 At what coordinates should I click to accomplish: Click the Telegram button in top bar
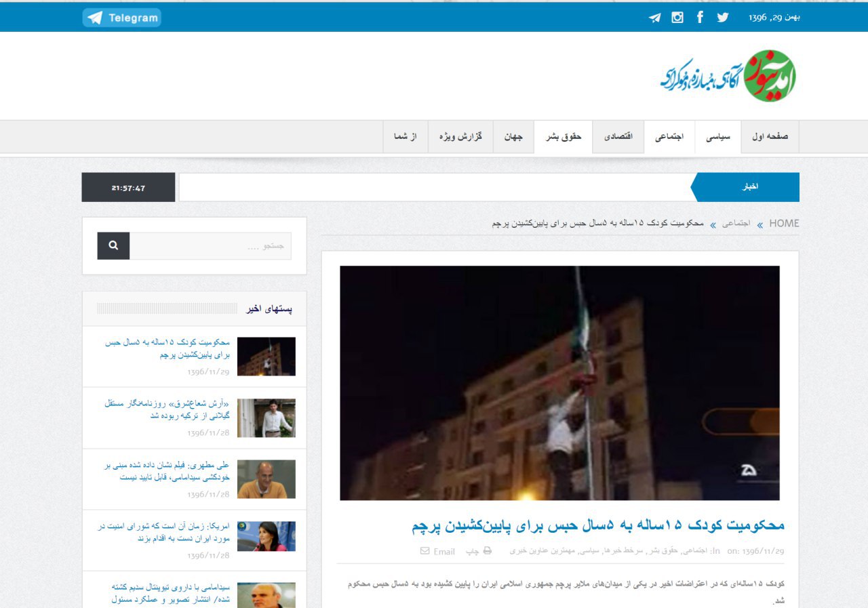122,18
